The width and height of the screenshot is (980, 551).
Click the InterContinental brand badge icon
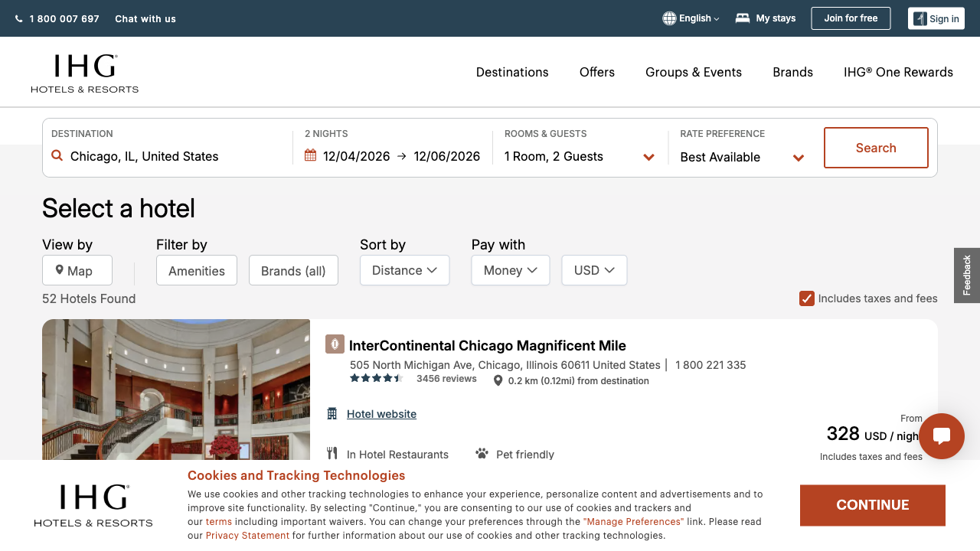(x=335, y=344)
